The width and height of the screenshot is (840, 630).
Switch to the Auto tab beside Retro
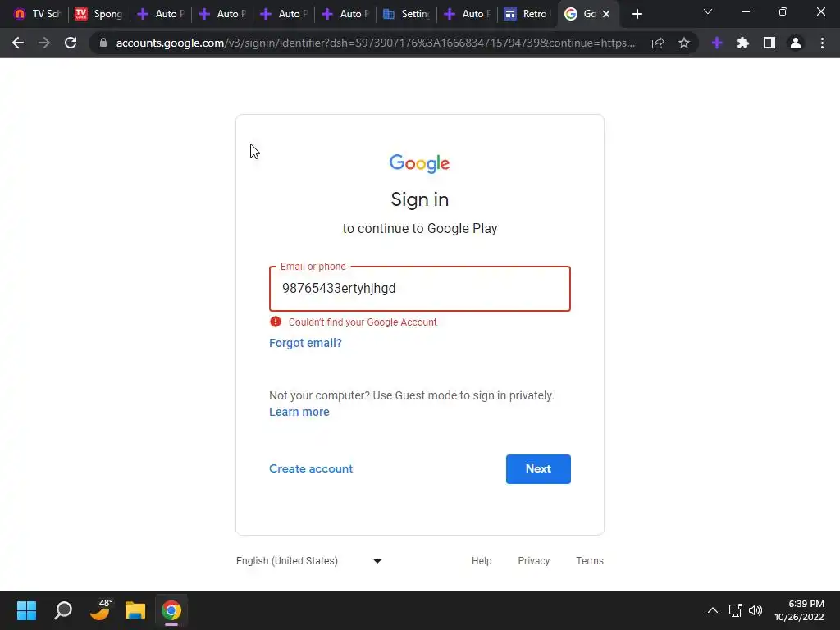[x=467, y=14]
